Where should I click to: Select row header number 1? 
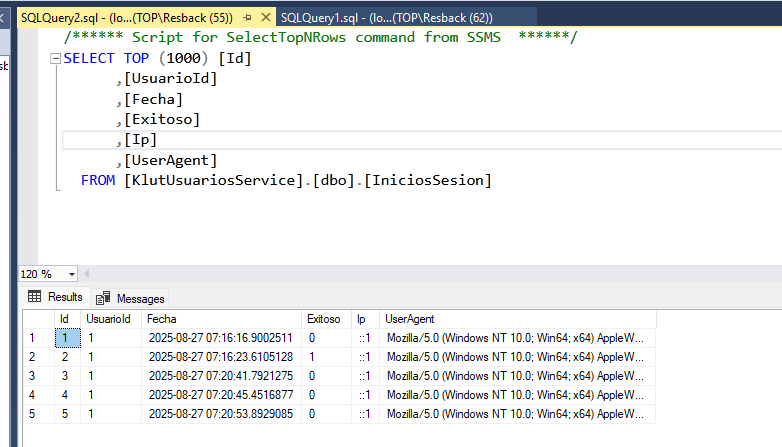(38, 338)
